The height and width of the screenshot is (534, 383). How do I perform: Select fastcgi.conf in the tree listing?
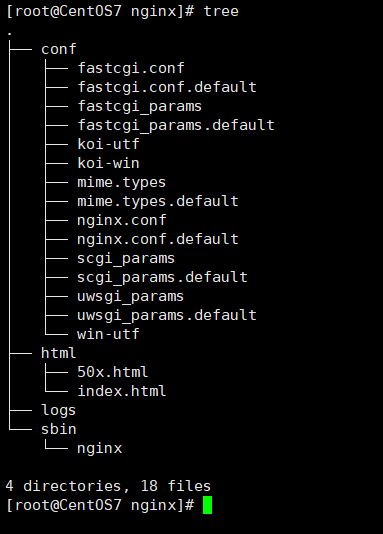131,68
